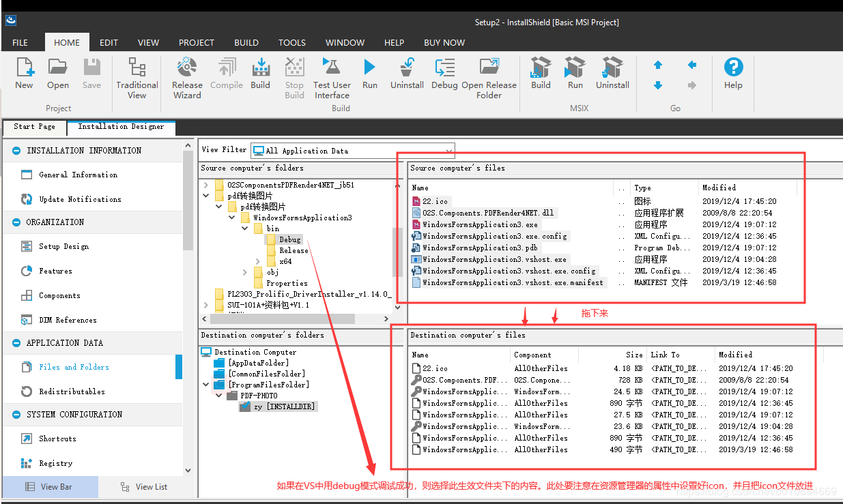Expand the x64 folder node
The width and height of the screenshot is (843, 504).
click(x=257, y=261)
